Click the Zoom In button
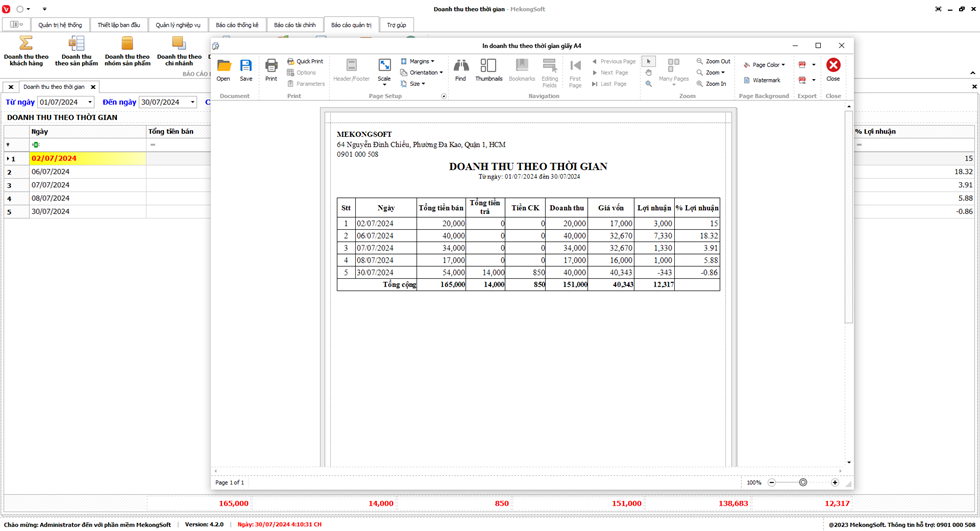This screenshot has width=980, height=531. [711, 84]
